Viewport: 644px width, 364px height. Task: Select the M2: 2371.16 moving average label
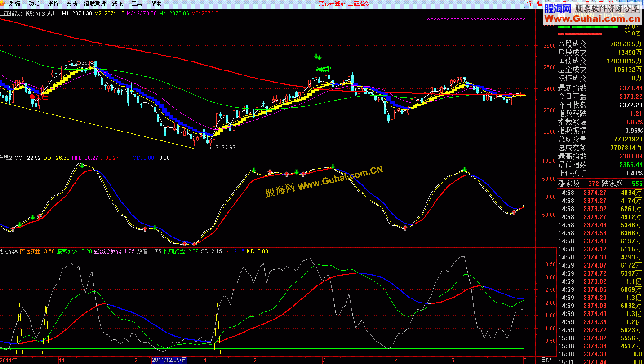click(109, 13)
